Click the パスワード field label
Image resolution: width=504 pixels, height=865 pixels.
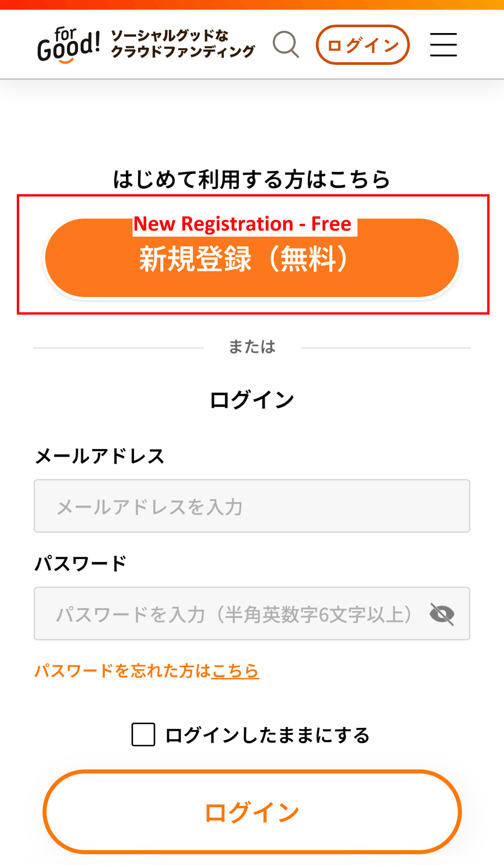click(81, 563)
